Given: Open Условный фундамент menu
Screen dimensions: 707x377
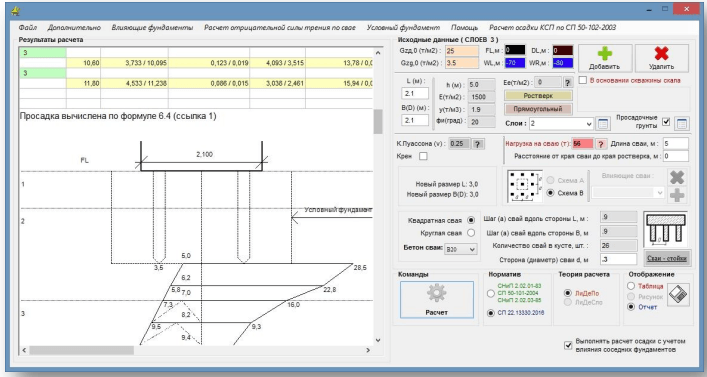Looking at the screenshot, I should (403, 28).
